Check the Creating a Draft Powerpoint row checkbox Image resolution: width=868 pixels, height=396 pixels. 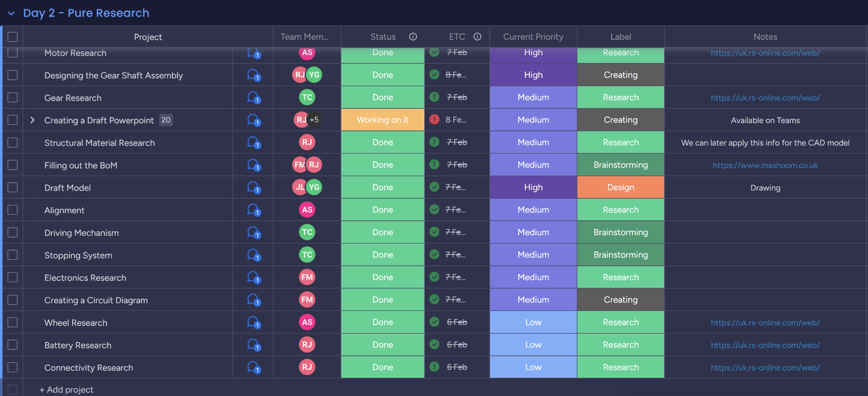(x=13, y=120)
